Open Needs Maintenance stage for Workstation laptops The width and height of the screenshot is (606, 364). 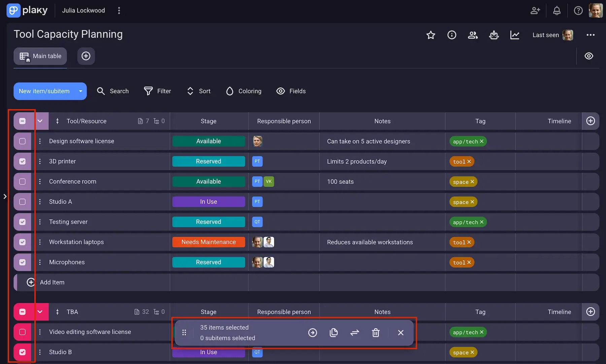tap(209, 242)
